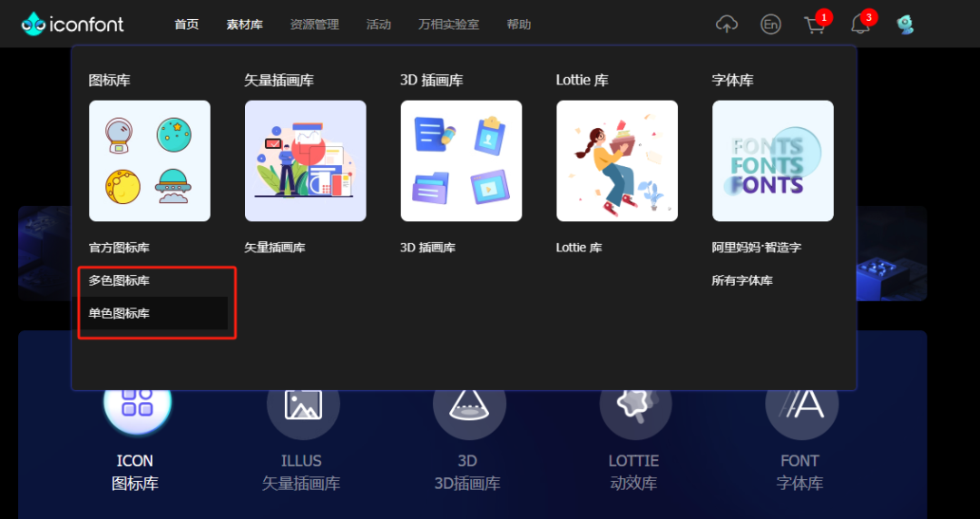Image resolution: width=980 pixels, height=519 pixels.
Task: Open the 3D 插画库 link below the thumbnail
Action: (427, 248)
